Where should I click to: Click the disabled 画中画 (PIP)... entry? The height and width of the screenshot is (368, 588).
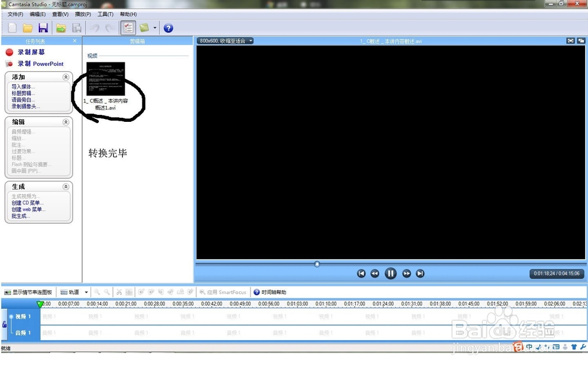pyautogui.click(x=26, y=171)
